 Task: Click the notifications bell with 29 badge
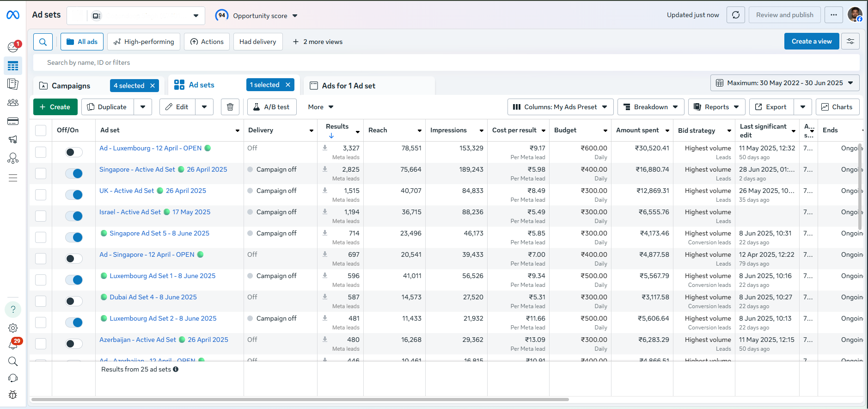[13, 345]
